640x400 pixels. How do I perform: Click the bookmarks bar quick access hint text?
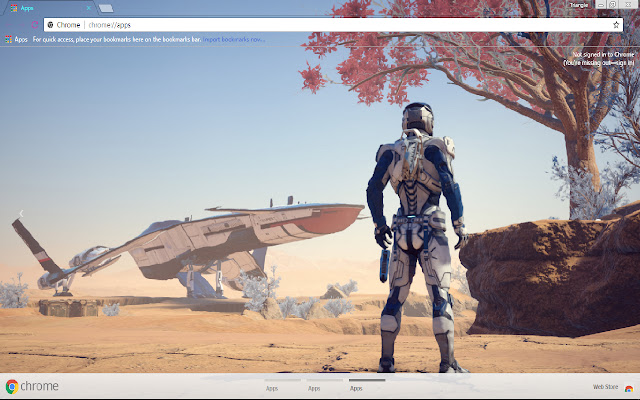117,40
